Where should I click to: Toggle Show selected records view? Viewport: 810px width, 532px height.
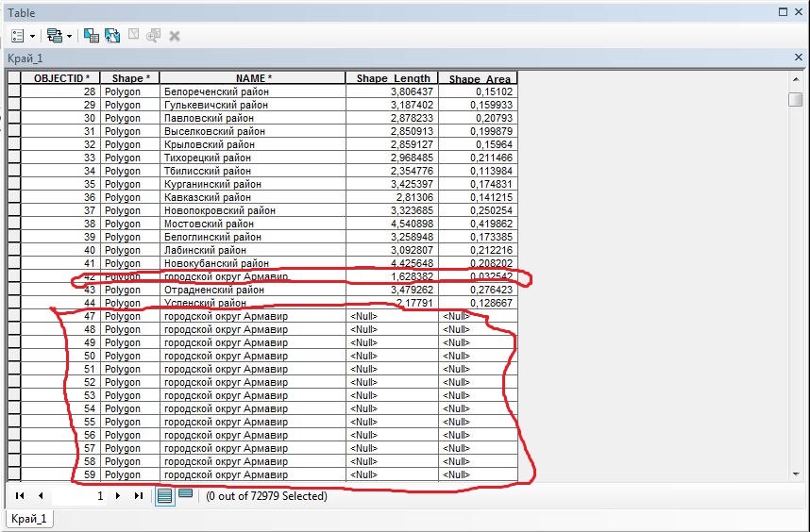pos(185,495)
